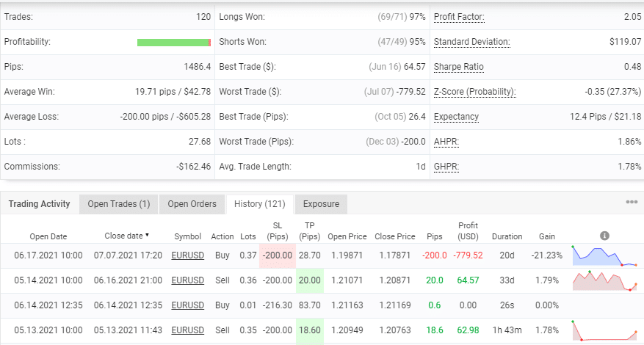Click the Expectancy underlined label
The image size is (644, 345).
(456, 117)
